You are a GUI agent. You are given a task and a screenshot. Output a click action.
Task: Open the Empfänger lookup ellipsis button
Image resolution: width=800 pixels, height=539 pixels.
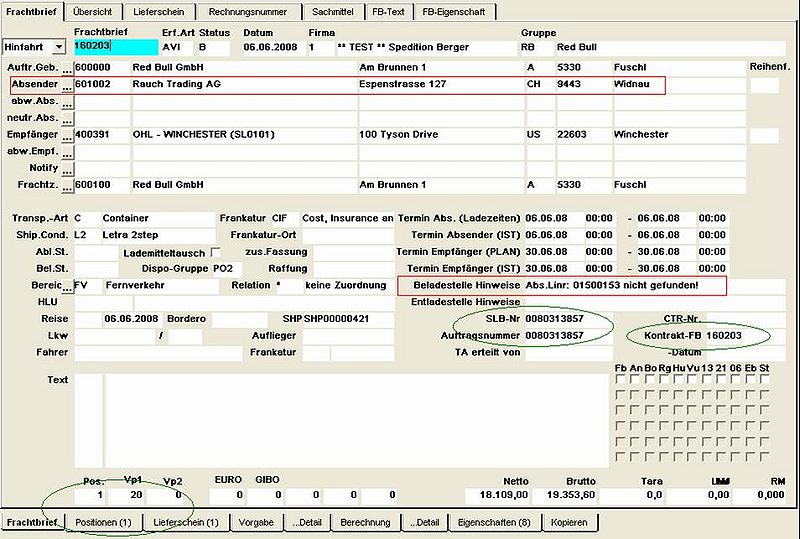click(x=67, y=136)
